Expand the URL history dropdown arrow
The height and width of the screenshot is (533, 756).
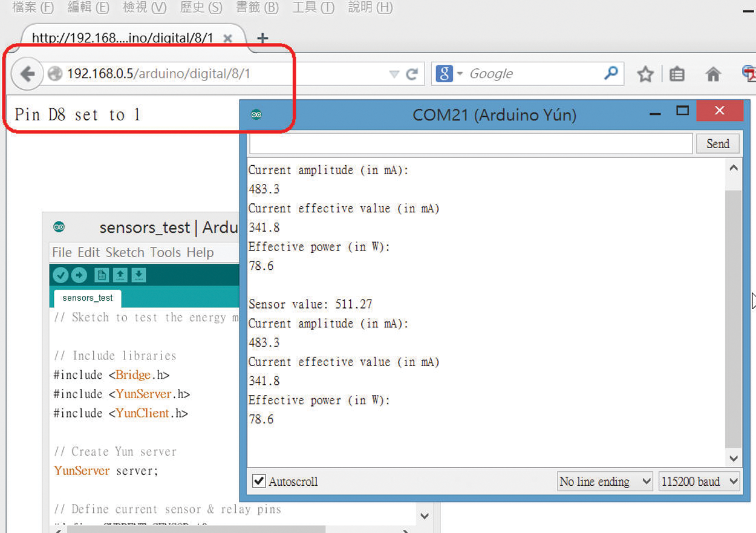click(394, 74)
